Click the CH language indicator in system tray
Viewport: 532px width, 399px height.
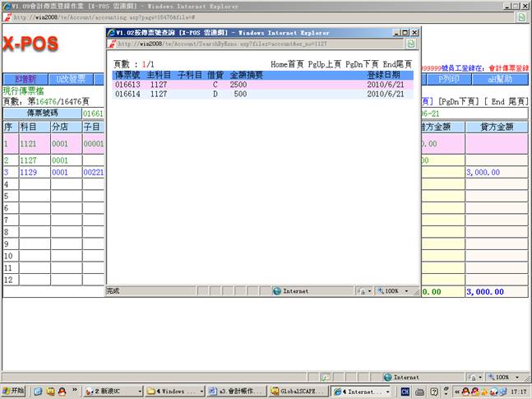[x=415, y=392]
